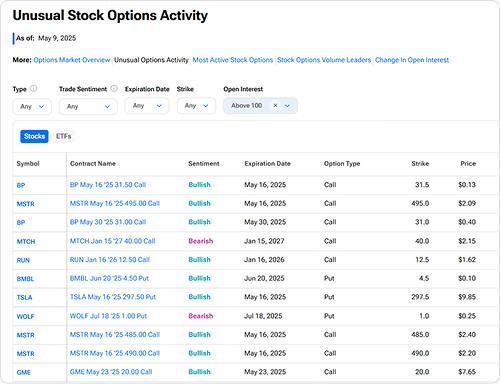Click the Jan 15, 2027 expiration date

pyautogui.click(x=264, y=241)
